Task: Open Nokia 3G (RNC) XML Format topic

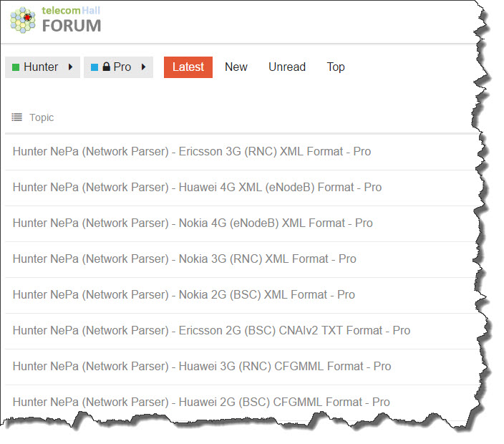Action: coord(184,259)
